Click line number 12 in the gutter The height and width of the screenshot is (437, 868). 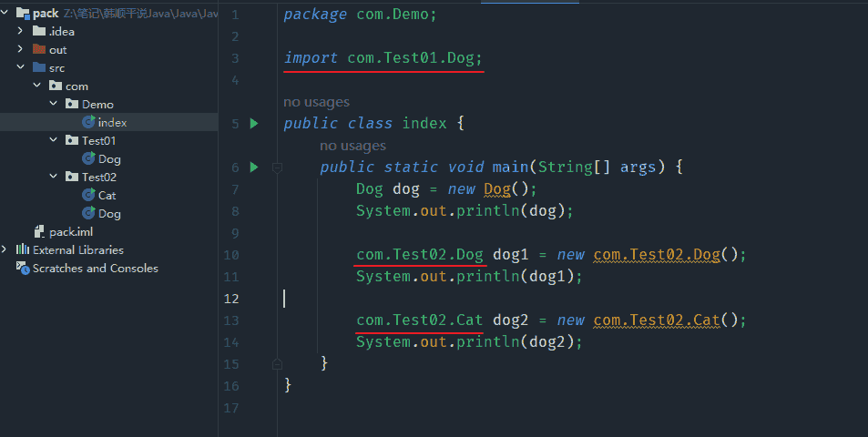point(235,299)
